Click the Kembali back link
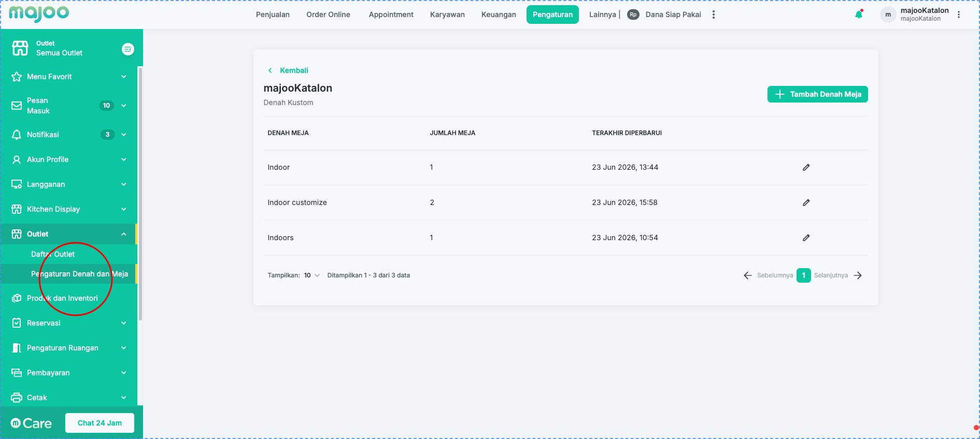980x439 pixels. pyautogui.click(x=294, y=70)
